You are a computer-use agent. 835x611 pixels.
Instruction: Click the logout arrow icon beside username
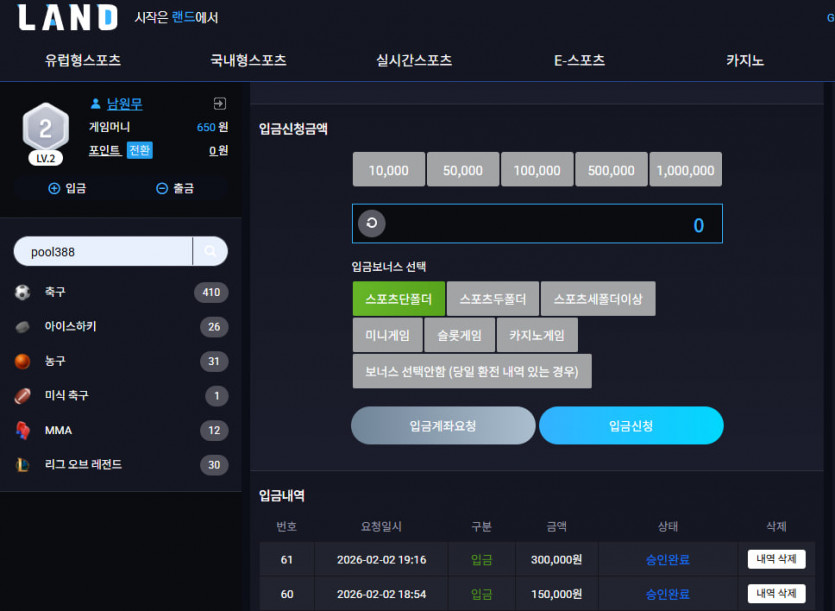click(219, 103)
